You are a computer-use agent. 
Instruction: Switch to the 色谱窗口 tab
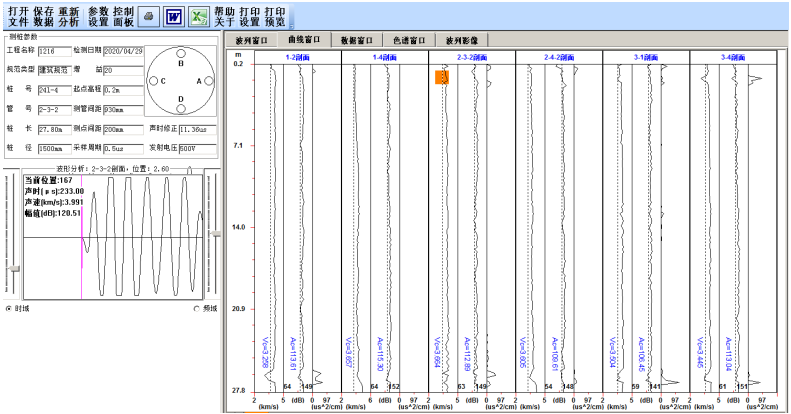409,40
